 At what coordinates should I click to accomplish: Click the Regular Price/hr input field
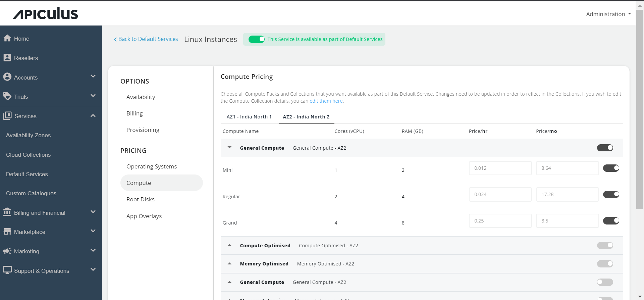click(500, 195)
